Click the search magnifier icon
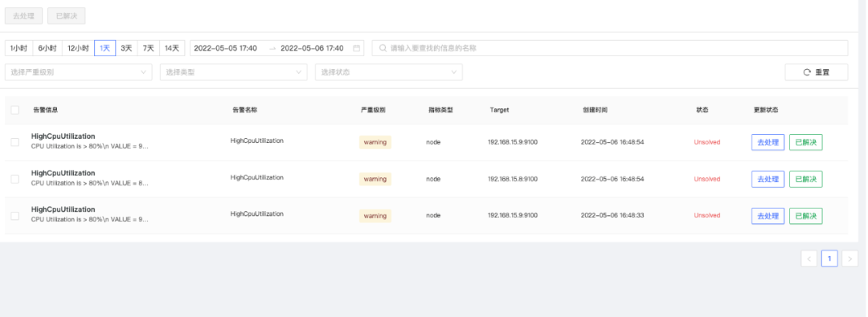The image size is (868, 317). pos(383,48)
